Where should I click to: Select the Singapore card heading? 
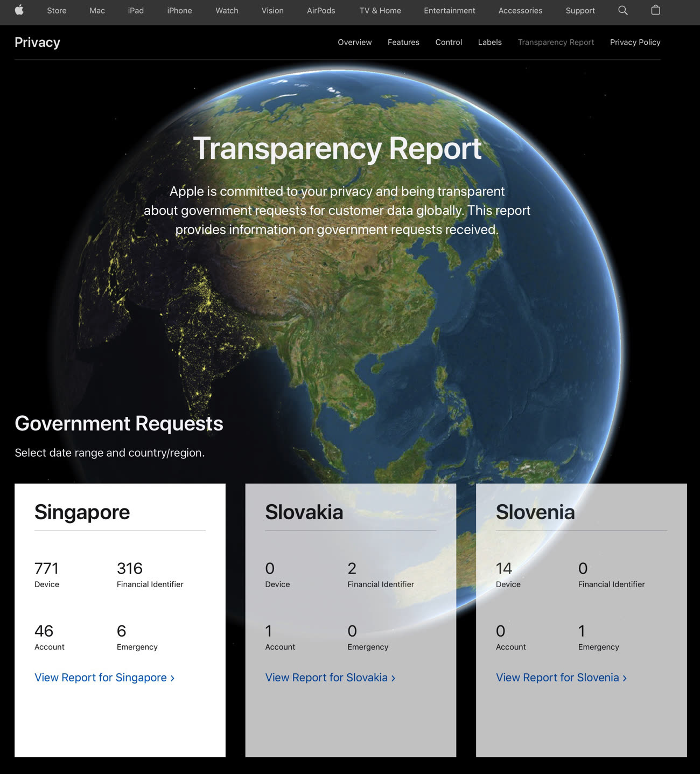tap(82, 512)
